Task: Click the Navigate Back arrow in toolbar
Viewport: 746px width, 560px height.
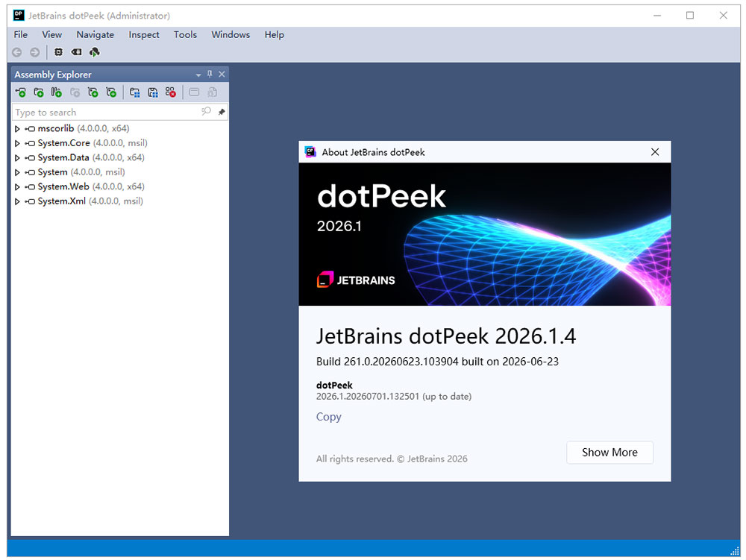Action: click(17, 52)
